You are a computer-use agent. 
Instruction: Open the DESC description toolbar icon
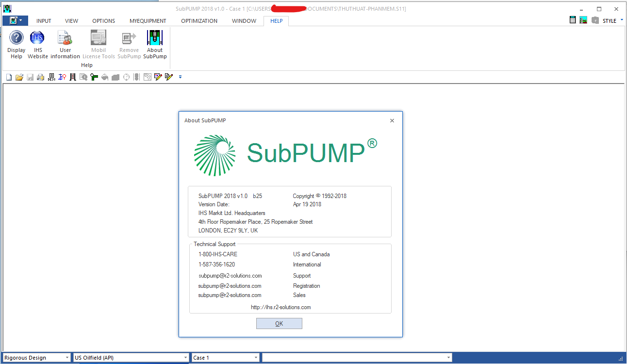[x=51, y=77]
